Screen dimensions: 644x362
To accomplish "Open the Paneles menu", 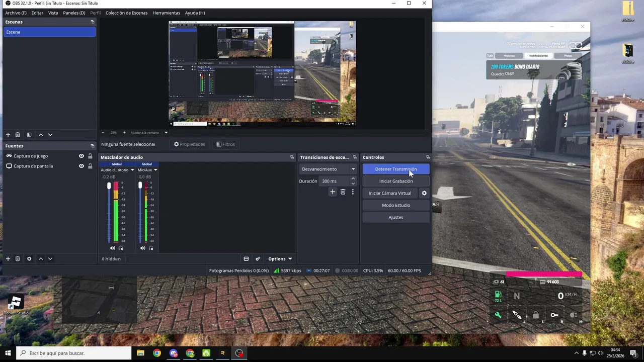I will (74, 13).
